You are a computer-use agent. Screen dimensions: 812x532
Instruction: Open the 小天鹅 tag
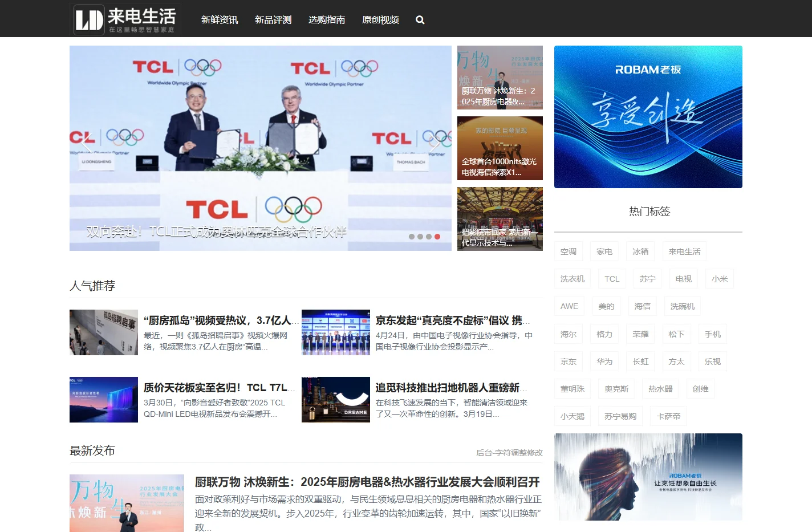[573, 416]
